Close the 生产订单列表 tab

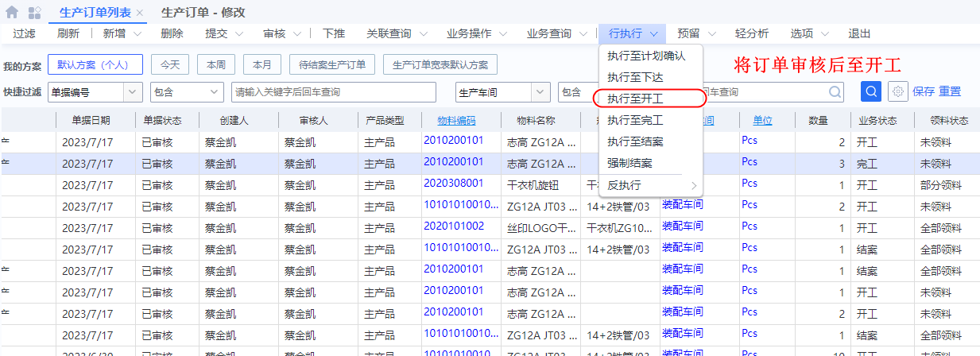(140, 14)
